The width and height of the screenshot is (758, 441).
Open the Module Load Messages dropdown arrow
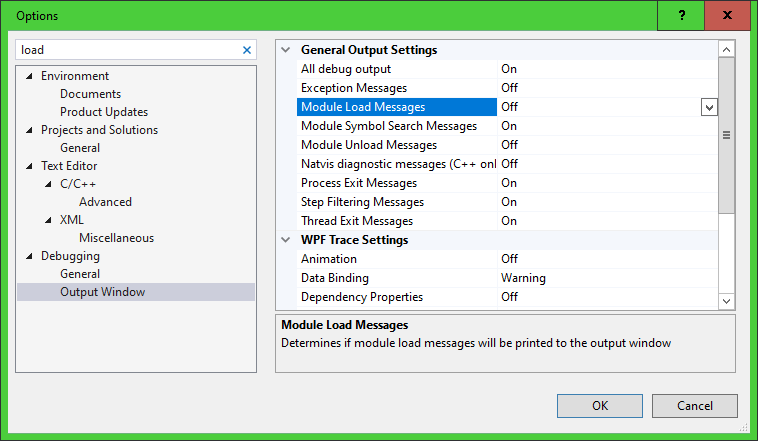(x=709, y=107)
